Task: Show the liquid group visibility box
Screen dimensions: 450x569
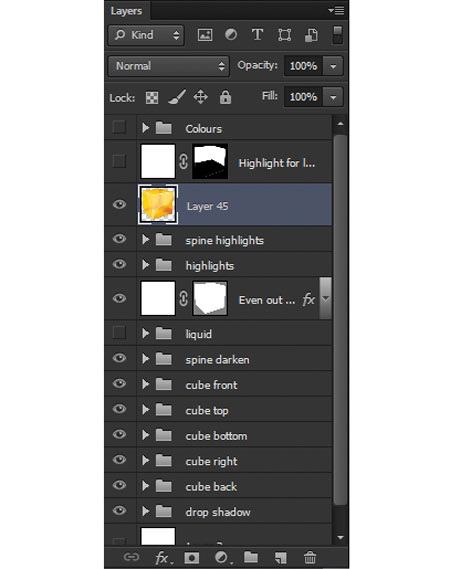Action: (x=119, y=333)
